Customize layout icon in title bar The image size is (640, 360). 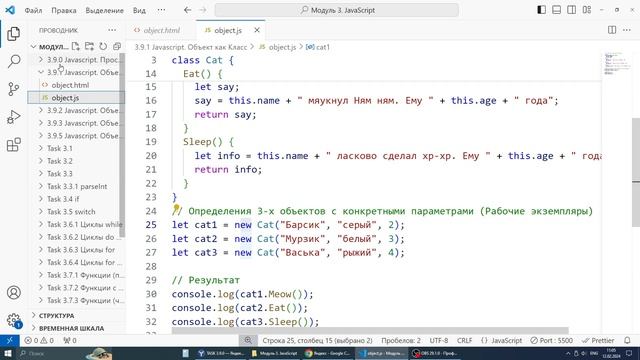[587, 10]
